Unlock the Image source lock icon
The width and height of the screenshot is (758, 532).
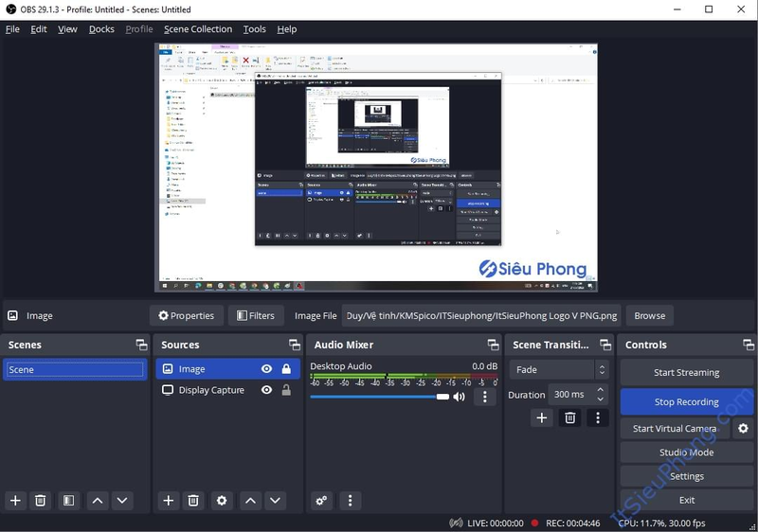[x=286, y=369]
